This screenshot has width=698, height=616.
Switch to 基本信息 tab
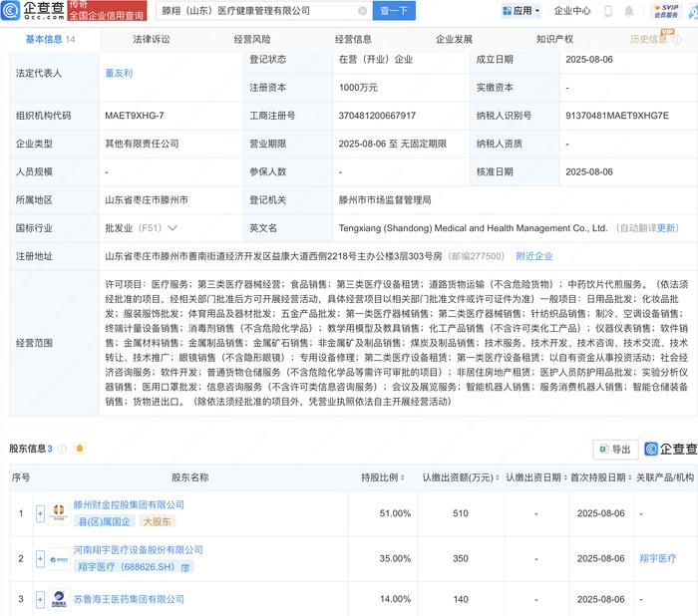coord(50,39)
